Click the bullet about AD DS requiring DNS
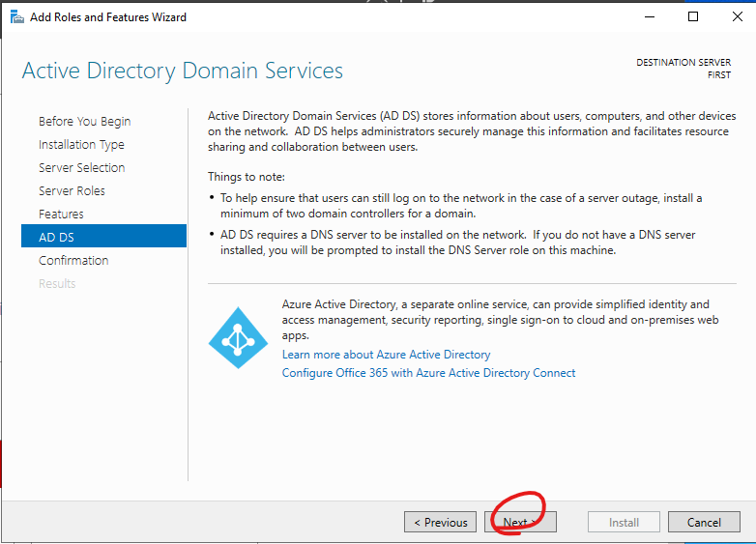756x544 pixels. click(457, 243)
